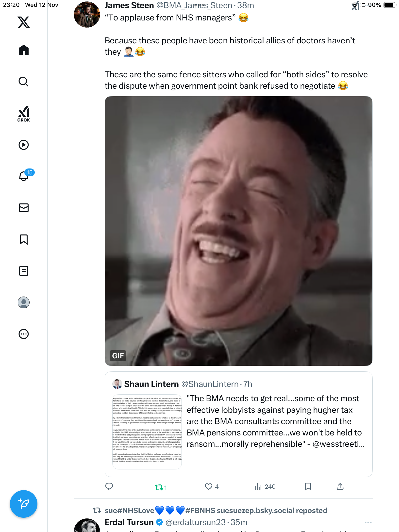
Task: Play the laughing man GIF
Action: 238,231
